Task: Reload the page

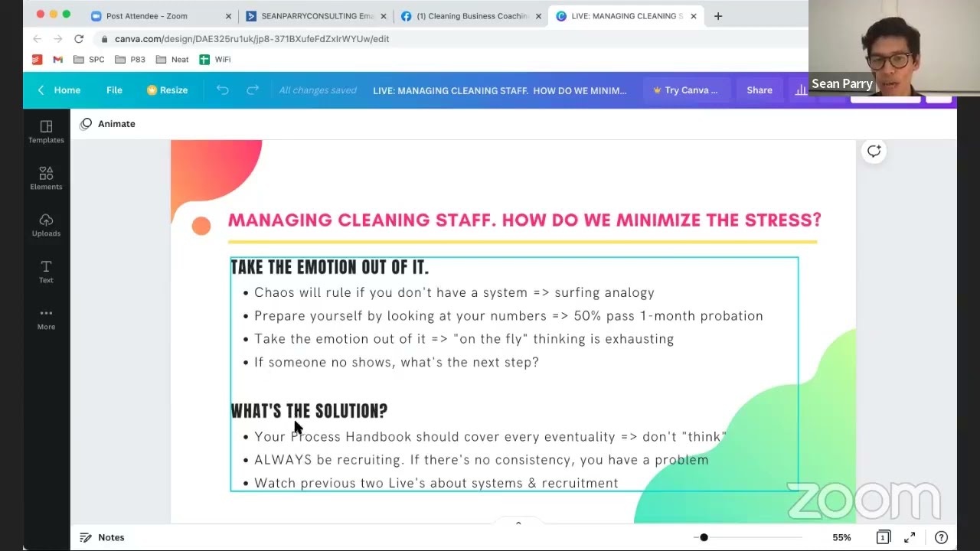Action: pyautogui.click(x=78, y=38)
